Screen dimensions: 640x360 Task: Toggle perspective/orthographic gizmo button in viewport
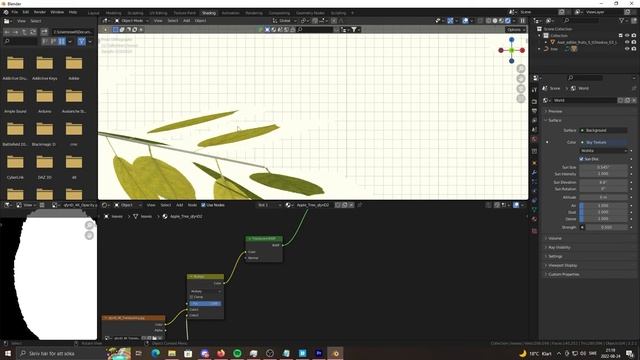point(521,98)
